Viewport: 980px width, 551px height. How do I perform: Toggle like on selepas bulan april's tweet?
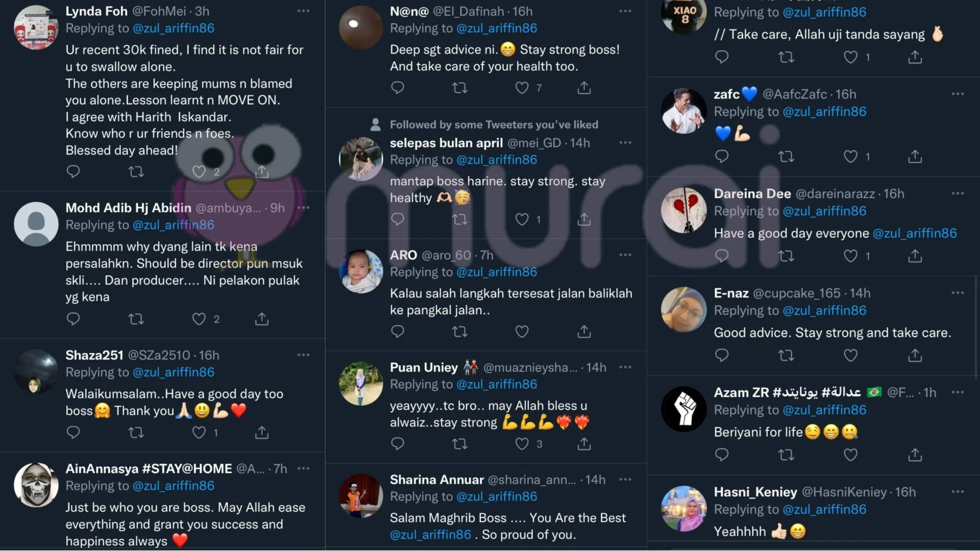[x=522, y=220]
